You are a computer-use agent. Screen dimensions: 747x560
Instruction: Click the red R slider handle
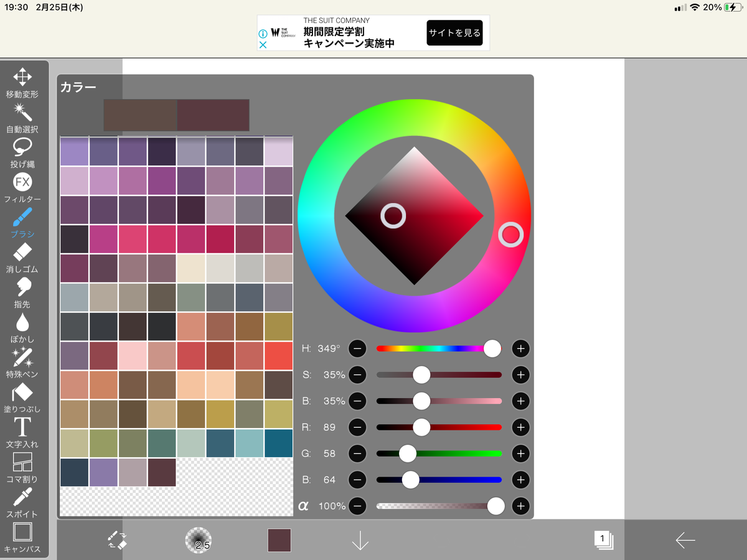tap(421, 427)
